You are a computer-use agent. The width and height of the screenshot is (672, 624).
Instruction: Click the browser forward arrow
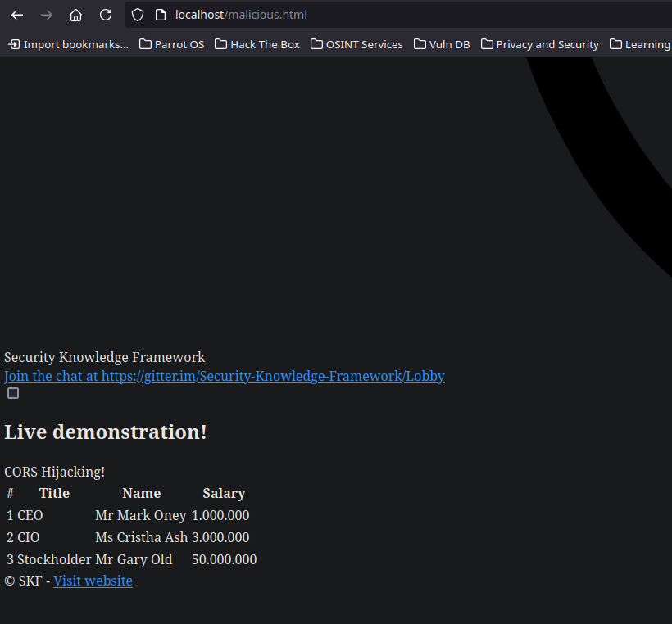(47, 15)
